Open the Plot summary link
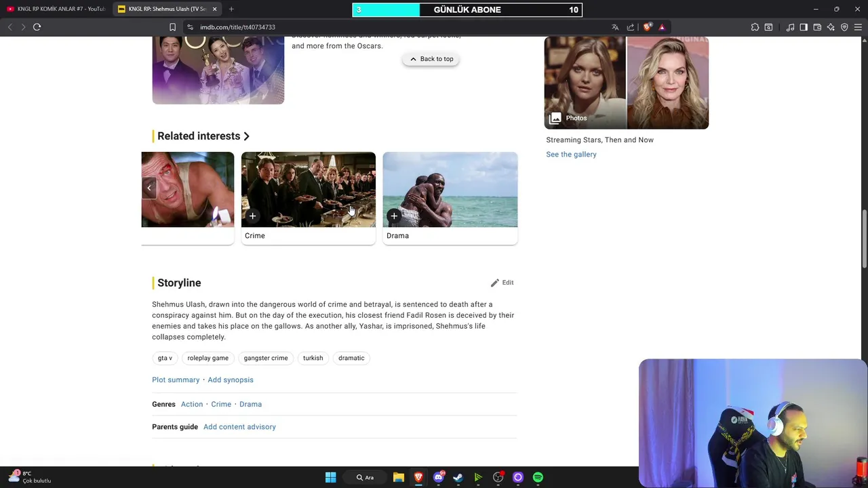 click(176, 380)
